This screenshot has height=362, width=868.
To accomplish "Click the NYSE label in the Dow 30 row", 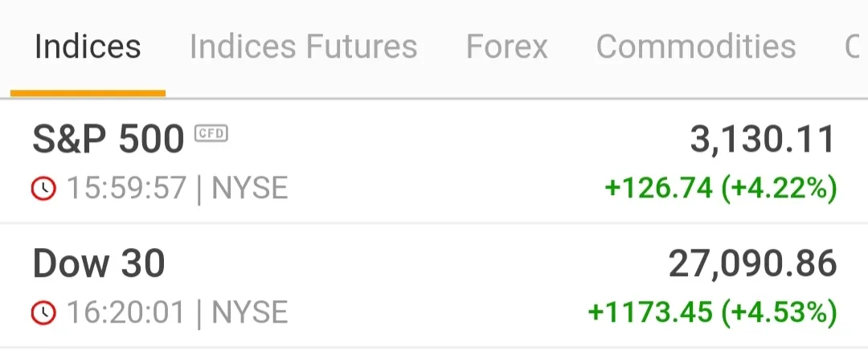I will [249, 312].
